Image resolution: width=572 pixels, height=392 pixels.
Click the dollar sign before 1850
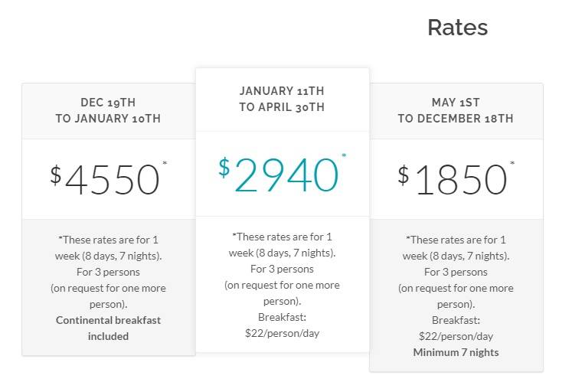click(x=404, y=175)
